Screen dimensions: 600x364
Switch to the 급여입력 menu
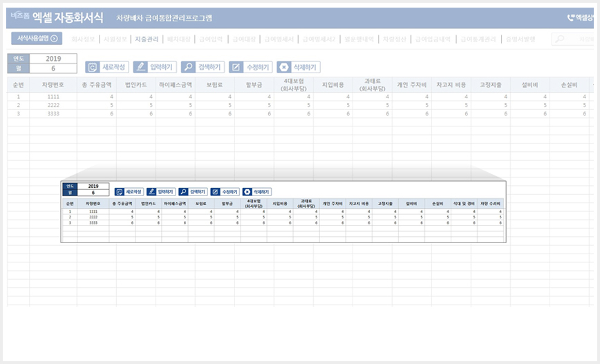[x=211, y=39]
